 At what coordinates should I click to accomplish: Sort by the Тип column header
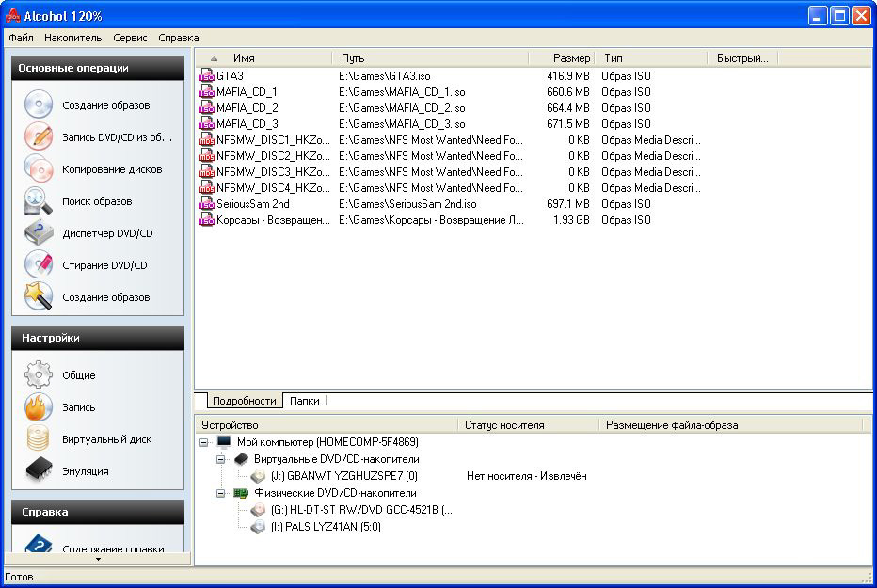click(x=651, y=58)
